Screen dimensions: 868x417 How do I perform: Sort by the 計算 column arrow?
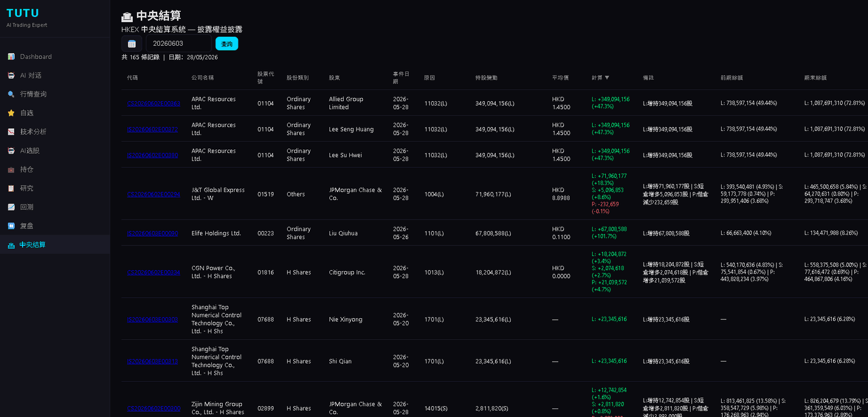(x=607, y=77)
